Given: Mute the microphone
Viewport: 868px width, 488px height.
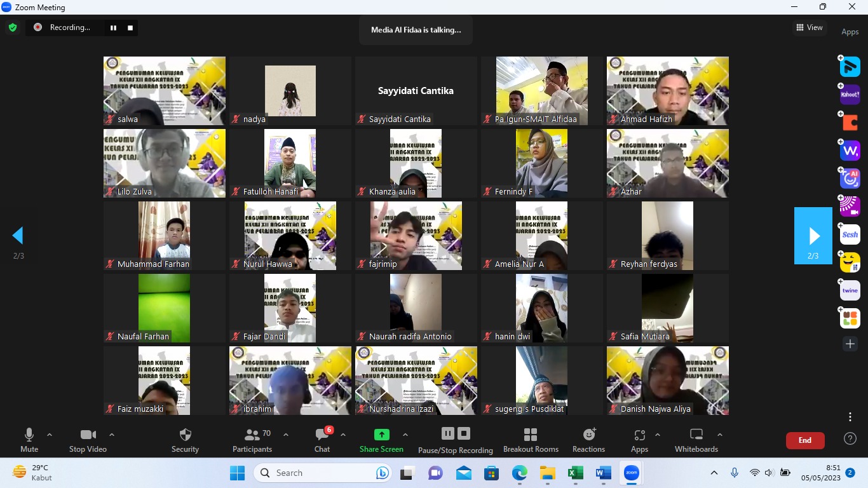Looking at the screenshot, I should point(29,440).
